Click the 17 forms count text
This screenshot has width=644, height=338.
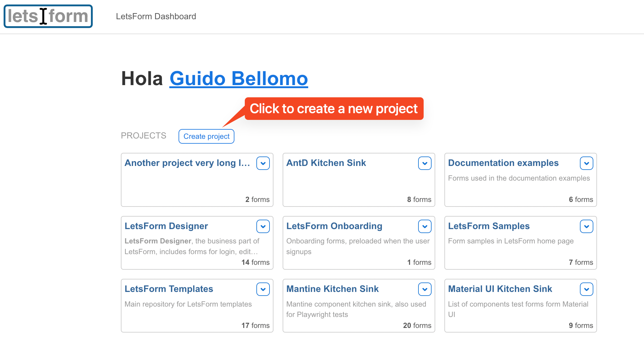[x=255, y=325]
